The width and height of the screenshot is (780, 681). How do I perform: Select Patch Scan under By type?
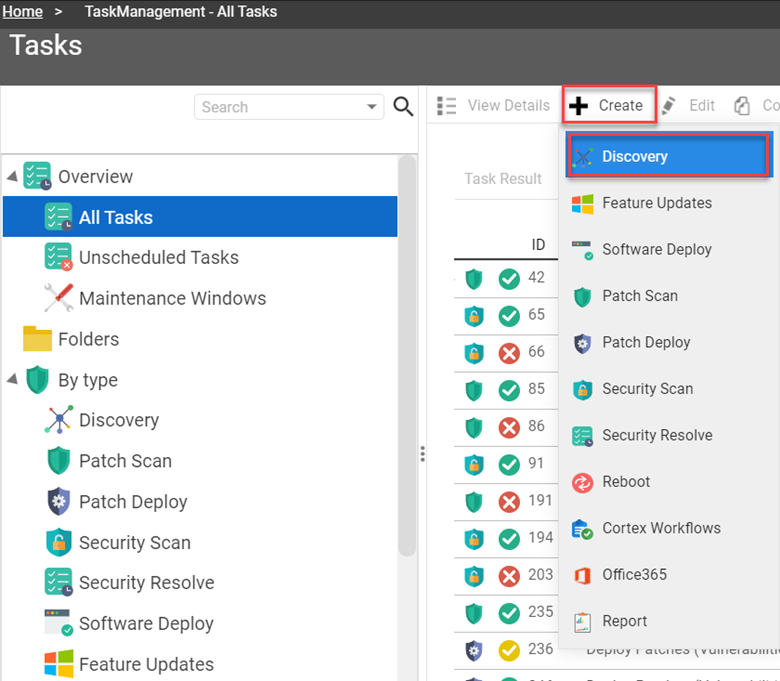tap(125, 461)
